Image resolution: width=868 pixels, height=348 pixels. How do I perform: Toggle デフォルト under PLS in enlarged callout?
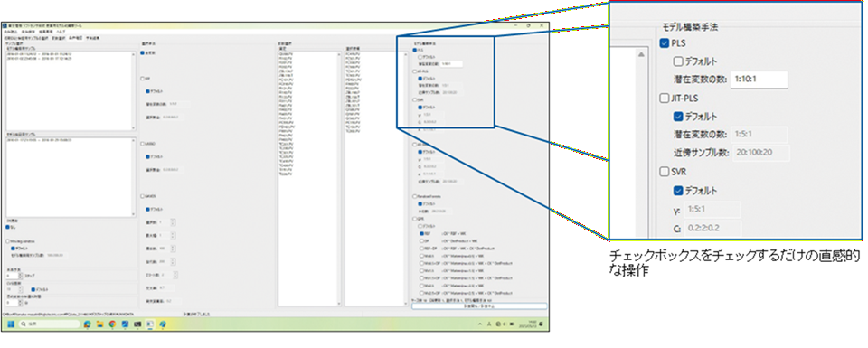pyautogui.click(x=677, y=61)
